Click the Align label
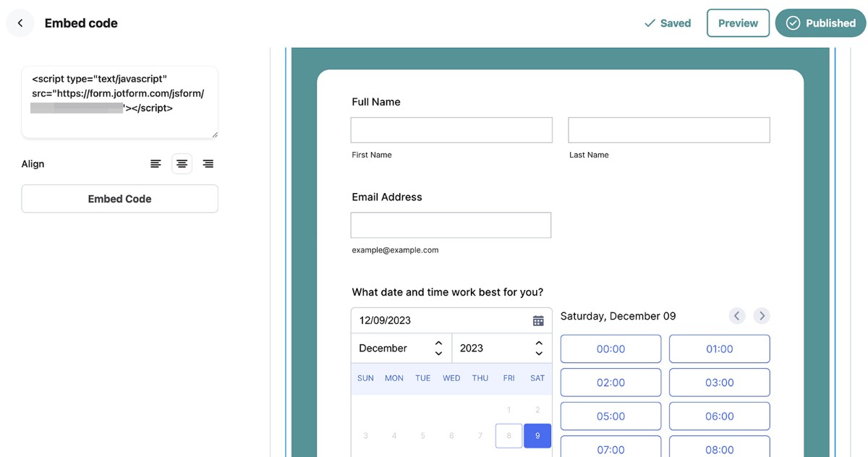 pos(33,164)
